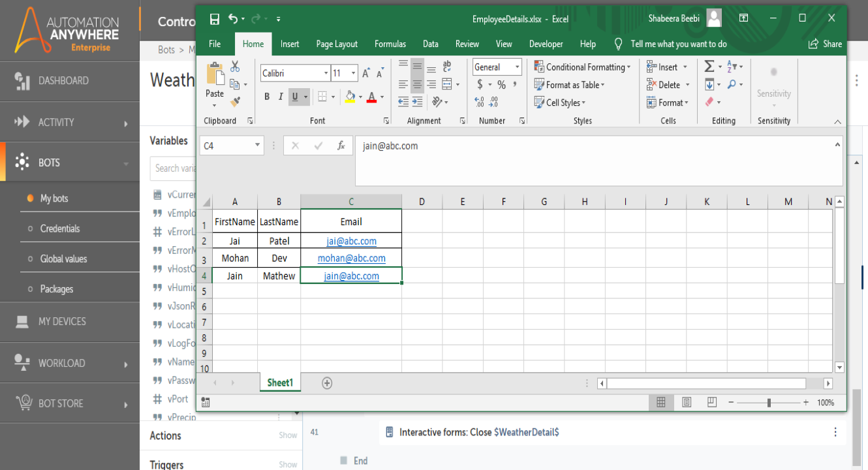The width and height of the screenshot is (868, 470).
Task: Add a new sheet with plus icon
Action: tap(327, 383)
